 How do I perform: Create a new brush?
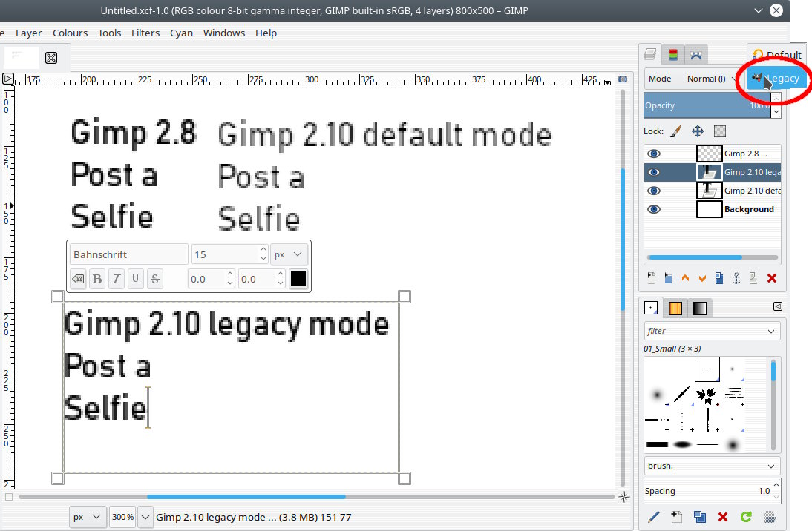(x=676, y=516)
